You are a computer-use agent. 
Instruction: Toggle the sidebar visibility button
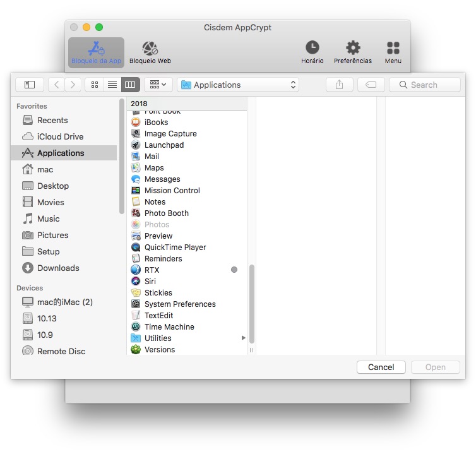[30, 85]
